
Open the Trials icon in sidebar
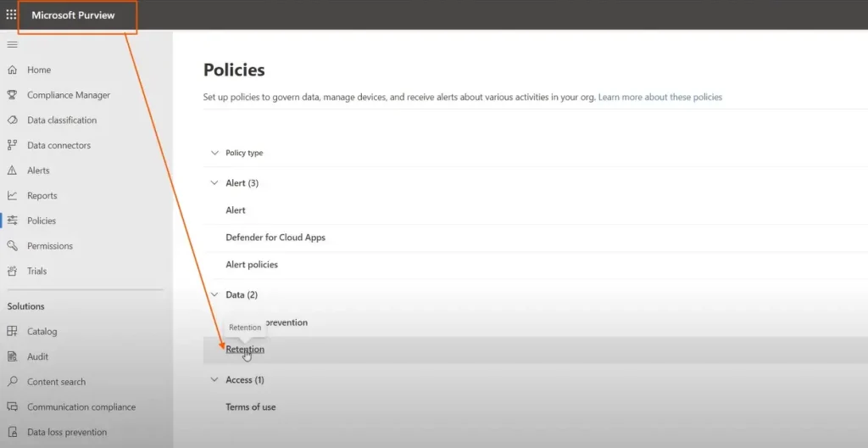point(12,272)
